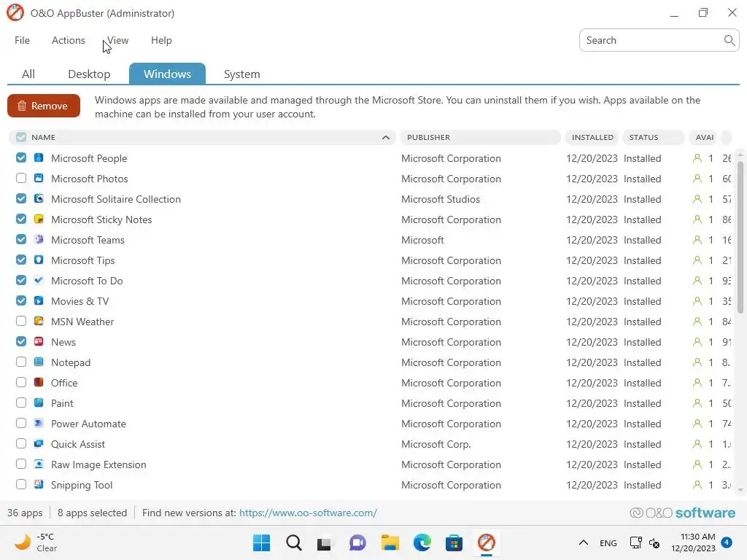Click "Microsoft Studios" publisher cell
The image size is (747, 560).
(441, 199)
